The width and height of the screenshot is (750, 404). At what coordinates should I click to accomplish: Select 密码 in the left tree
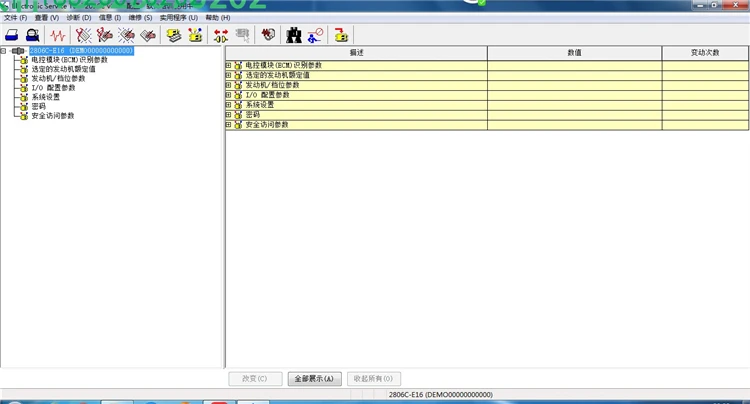[x=38, y=106]
